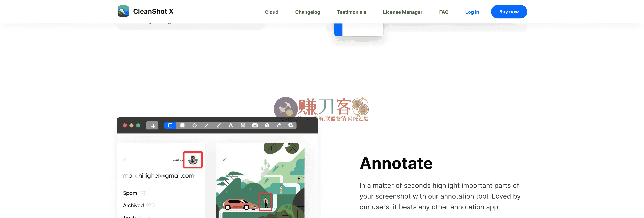Click the Annotate heading

pos(396,163)
